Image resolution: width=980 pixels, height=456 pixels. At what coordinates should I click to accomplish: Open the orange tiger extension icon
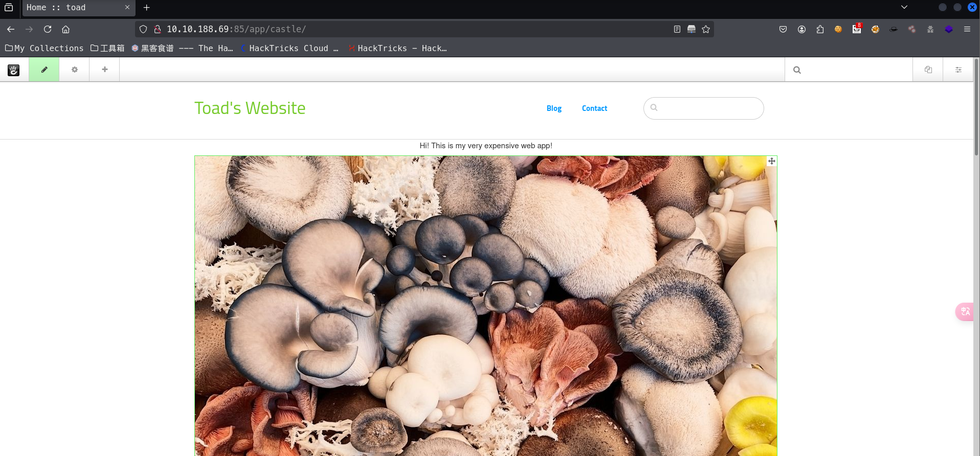[875, 29]
